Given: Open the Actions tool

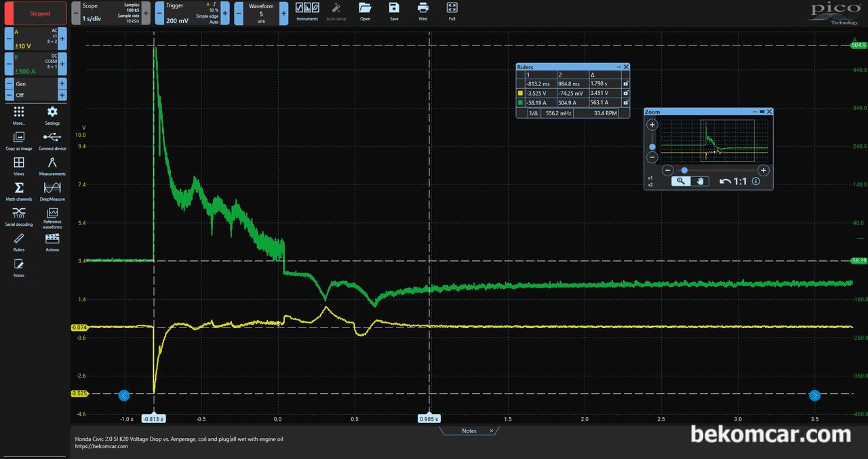Looking at the screenshot, I should [52, 241].
